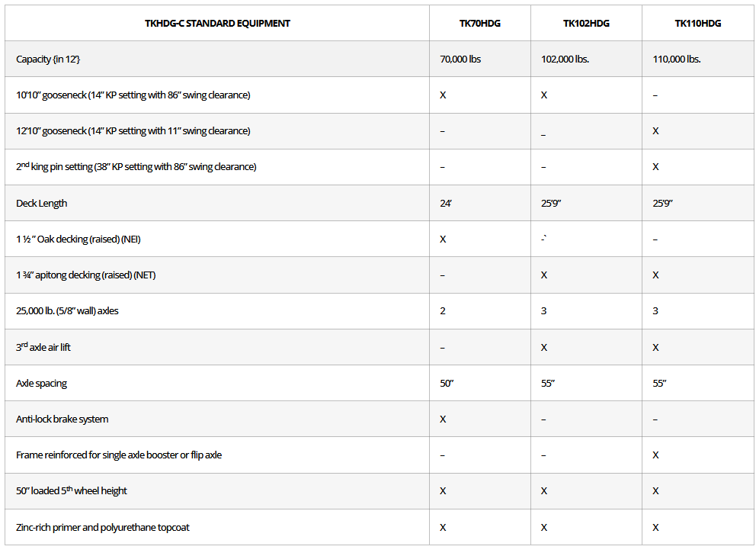Select the 70,000 lbs capacity value
Screen dimensions: 756x556
[x=460, y=59]
